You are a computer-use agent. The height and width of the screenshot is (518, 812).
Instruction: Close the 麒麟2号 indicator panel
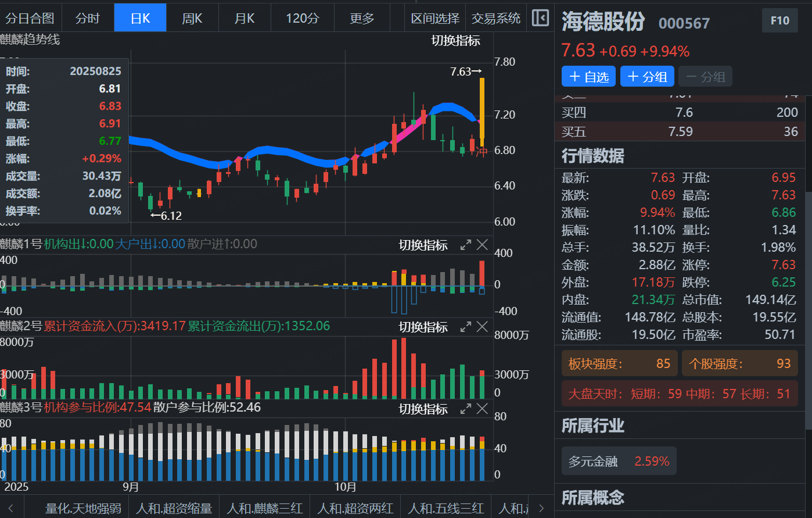[x=482, y=327]
